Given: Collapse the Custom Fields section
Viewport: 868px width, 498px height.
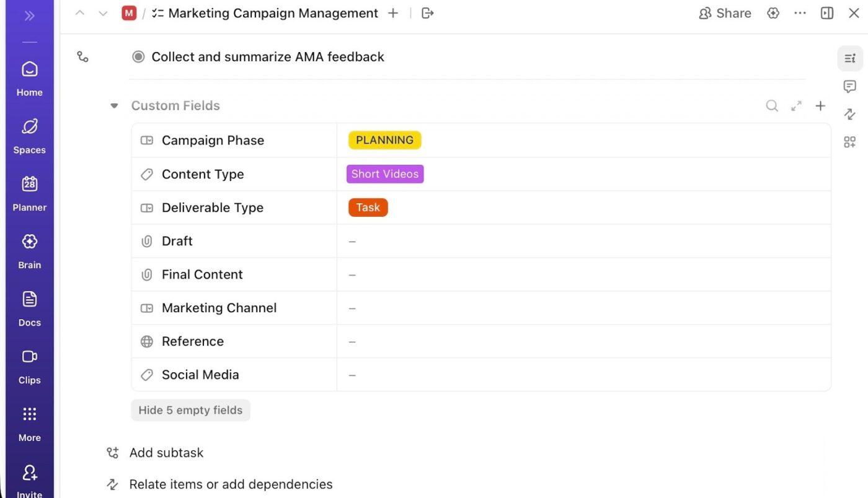Looking at the screenshot, I should click(x=114, y=105).
